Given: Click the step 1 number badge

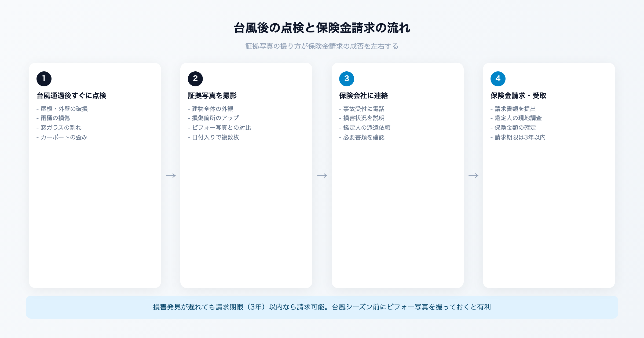Looking at the screenshot, I should 44,79.
